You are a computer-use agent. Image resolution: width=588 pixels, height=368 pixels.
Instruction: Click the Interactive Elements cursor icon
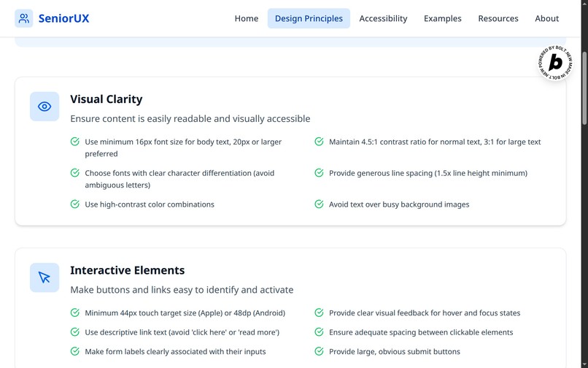pyautogui.click(x=45, y=277)
